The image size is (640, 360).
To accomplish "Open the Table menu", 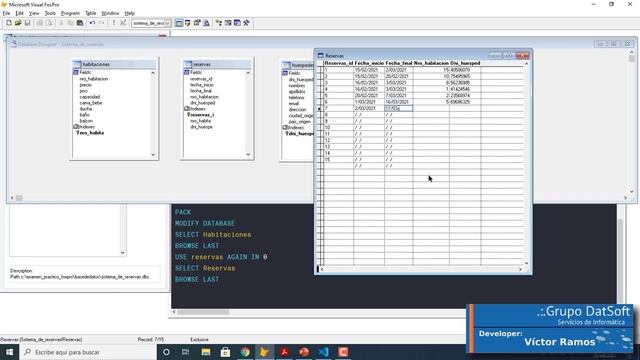I will [x=91, y=13].
